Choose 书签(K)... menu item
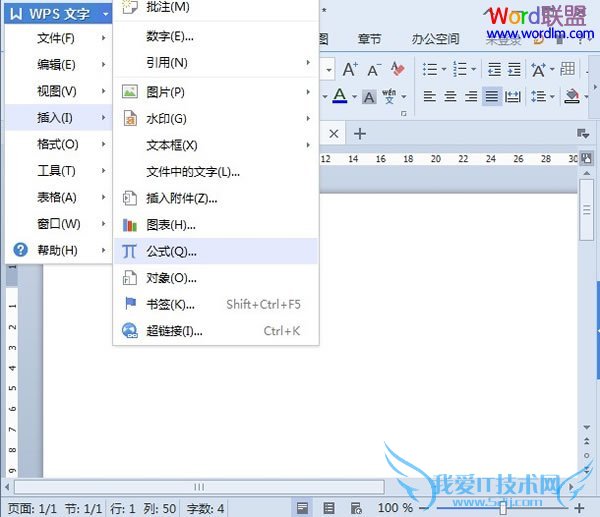 pos(216,305)
